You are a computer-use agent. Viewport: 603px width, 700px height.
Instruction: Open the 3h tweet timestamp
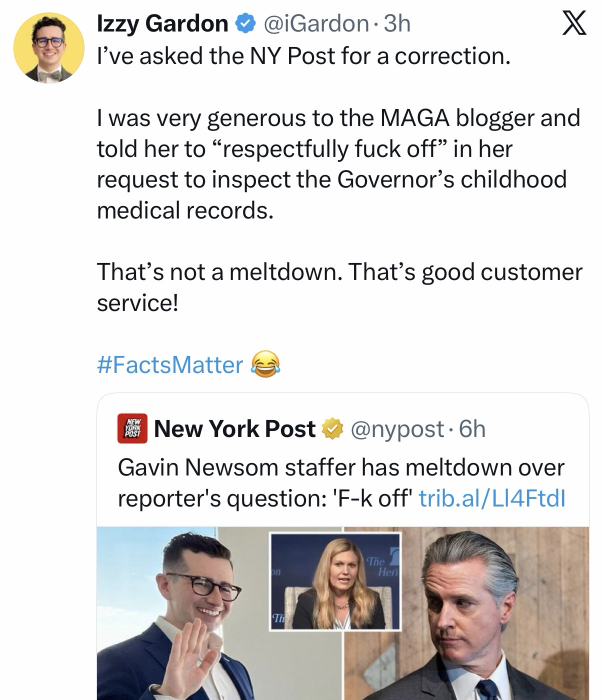click(x=396, y=23)
